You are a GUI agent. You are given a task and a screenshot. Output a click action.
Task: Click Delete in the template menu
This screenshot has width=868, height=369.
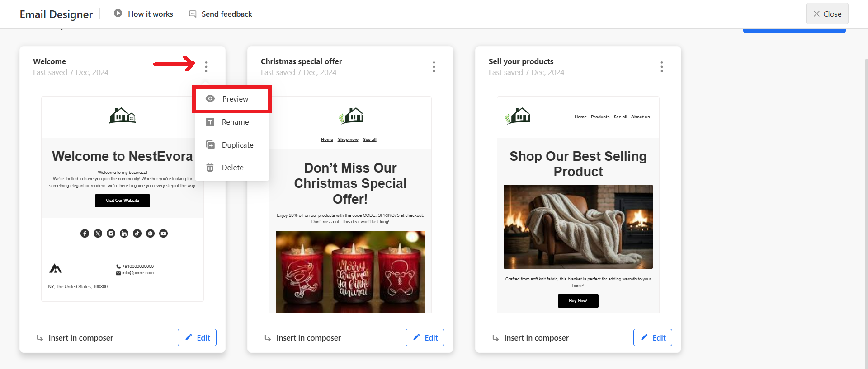tap(232, 168)
